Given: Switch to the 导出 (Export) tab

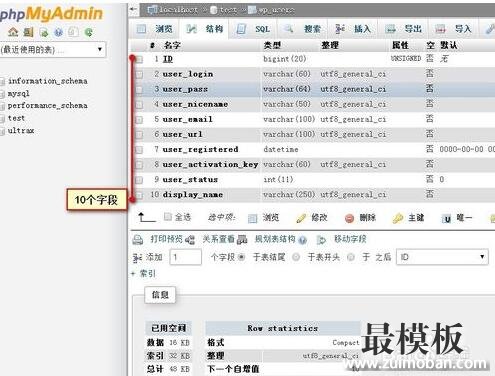Looking at the screenshot, I should click(403, 29).
